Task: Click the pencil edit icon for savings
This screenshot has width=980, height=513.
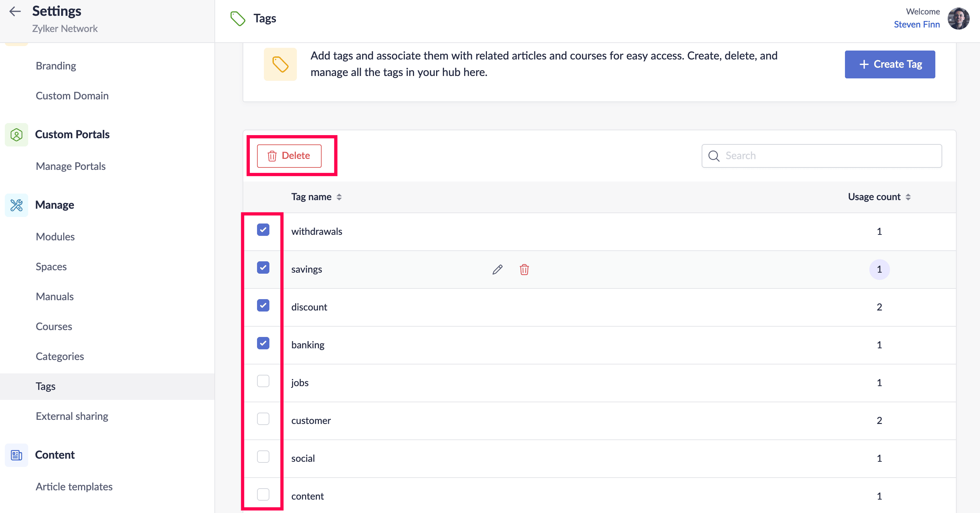Action: point(497,270)
